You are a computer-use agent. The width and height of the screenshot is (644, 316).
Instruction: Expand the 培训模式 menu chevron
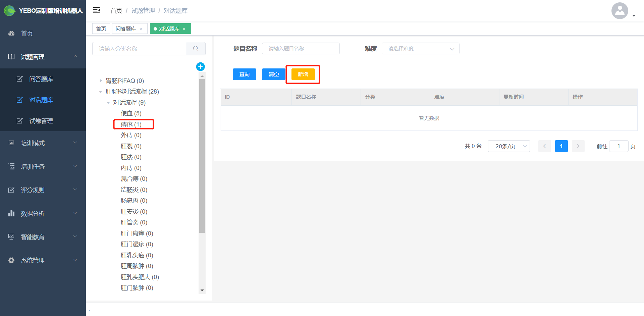point(75,143)
